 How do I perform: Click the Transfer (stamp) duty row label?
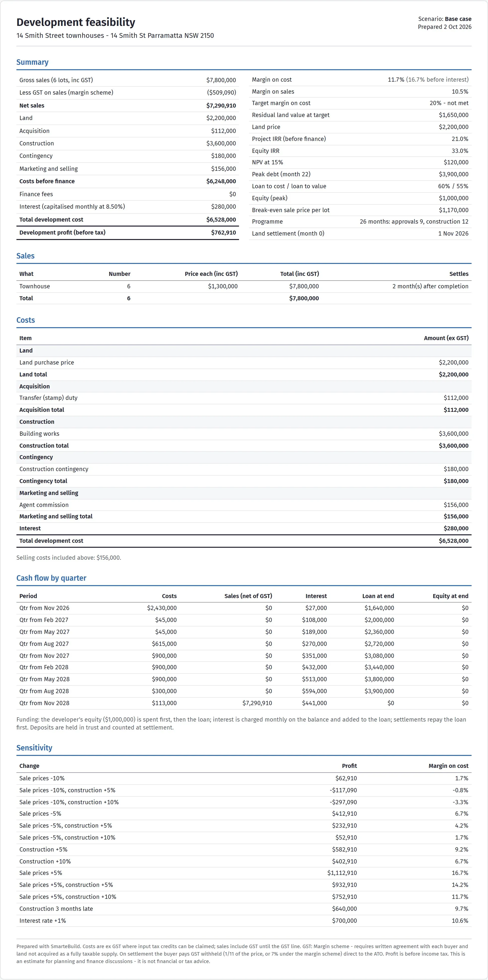click(x=48, y=398)
